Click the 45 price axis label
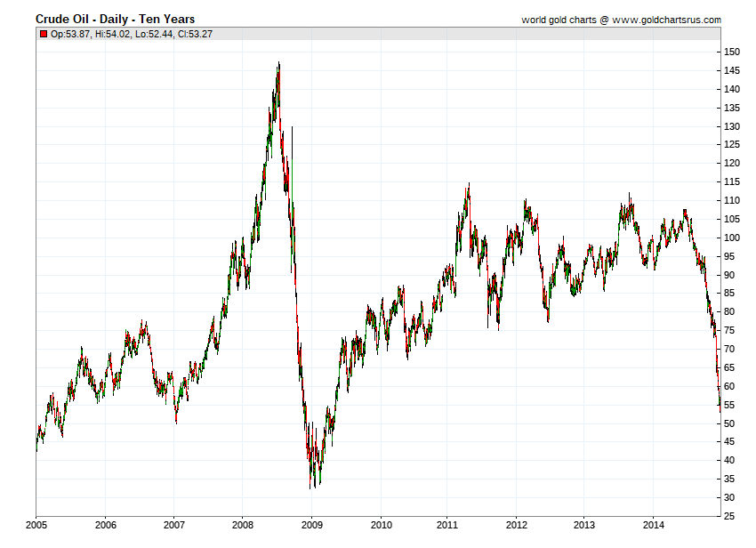 (729, 442)
